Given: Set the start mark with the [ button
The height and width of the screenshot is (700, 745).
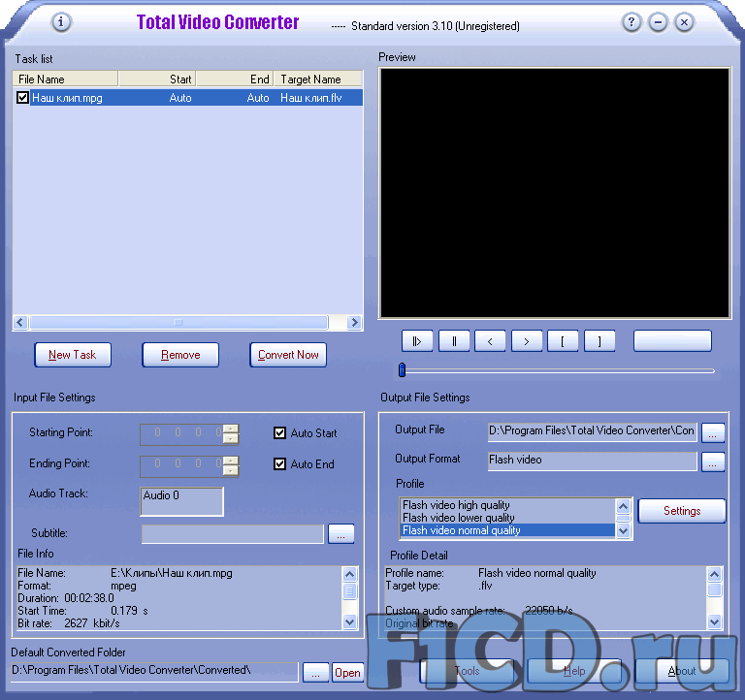Looking at the screenshot, I should point(563,341).
